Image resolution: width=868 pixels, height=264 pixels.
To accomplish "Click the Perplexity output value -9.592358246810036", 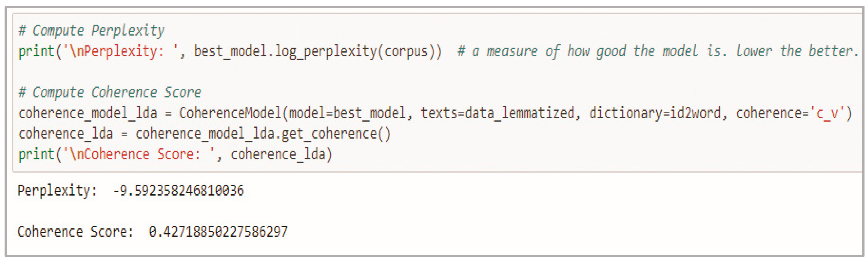I will [178, 191].
